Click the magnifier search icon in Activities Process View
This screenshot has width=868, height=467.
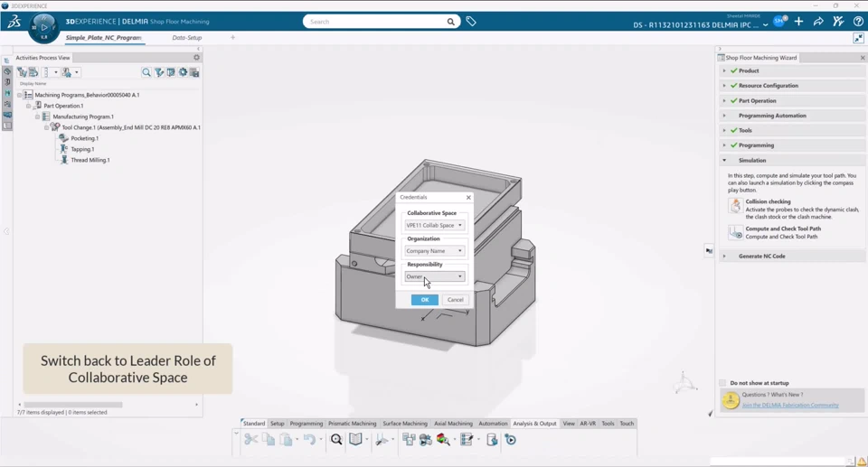point(146,72)
